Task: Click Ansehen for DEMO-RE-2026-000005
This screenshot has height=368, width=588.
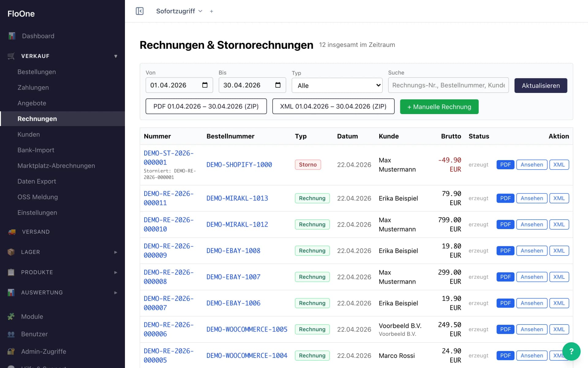Action: click(532, 355)
